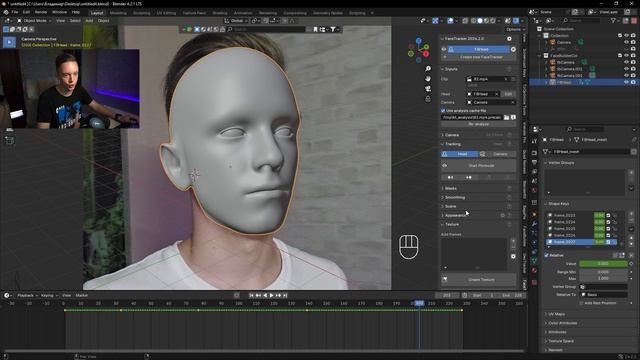Toggle checkbox of frame_0223 shape key
This screenshot has height=360, width=640.
pyautogui.click(x=608, y=215)
